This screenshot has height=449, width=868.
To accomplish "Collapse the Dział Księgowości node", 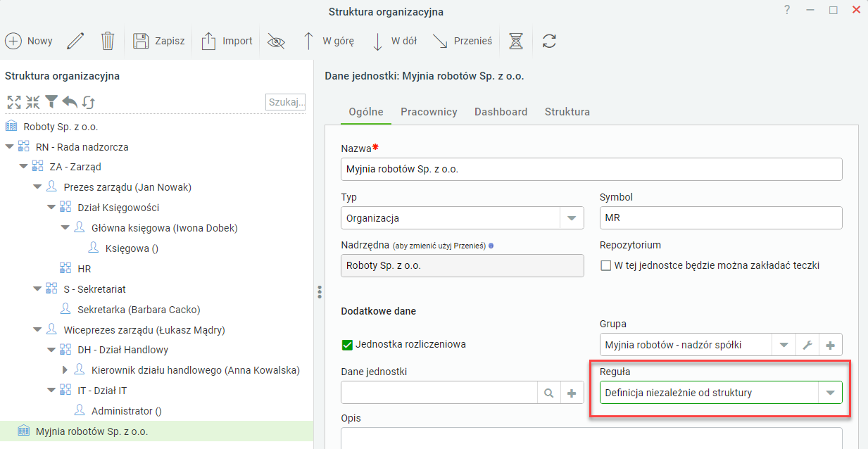I will pos(51,208).
